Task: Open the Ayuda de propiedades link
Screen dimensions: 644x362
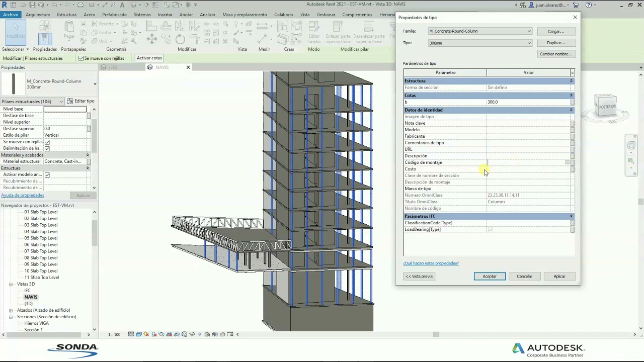Action: pos(23,195)
